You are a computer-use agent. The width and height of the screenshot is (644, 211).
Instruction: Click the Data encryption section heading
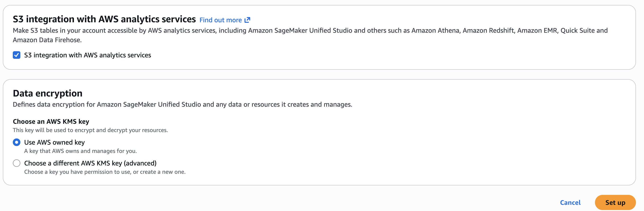[x=47, y=93]
